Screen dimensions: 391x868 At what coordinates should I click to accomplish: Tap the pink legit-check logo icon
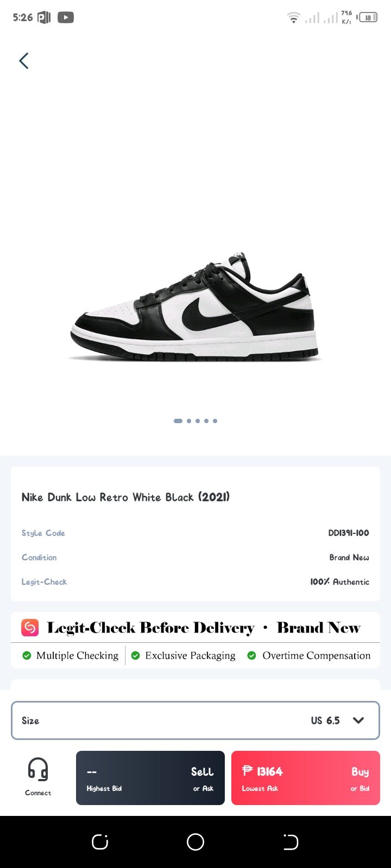click(30, 628)
